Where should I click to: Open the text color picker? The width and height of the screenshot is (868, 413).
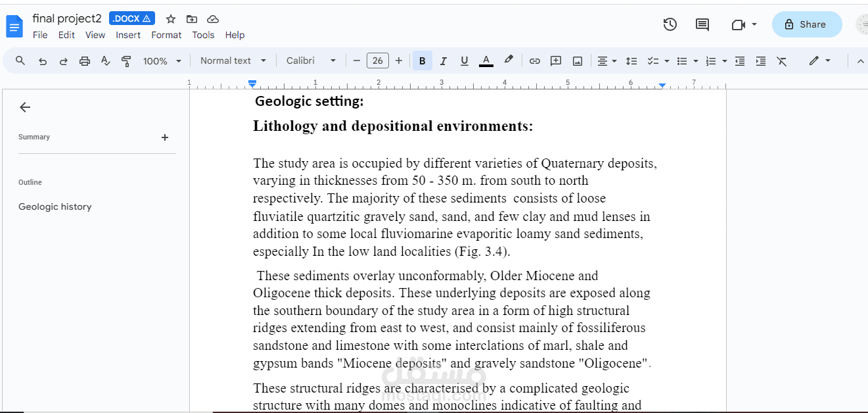[x=486, y=61]
